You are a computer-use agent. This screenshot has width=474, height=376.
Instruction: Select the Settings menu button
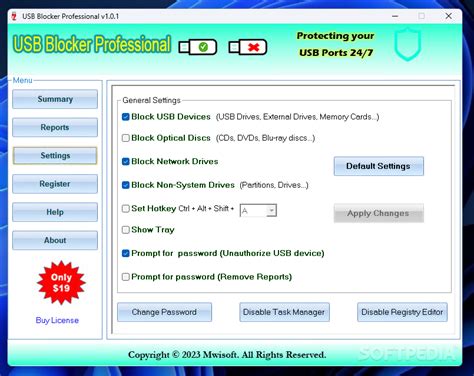(x=55, y=155)
